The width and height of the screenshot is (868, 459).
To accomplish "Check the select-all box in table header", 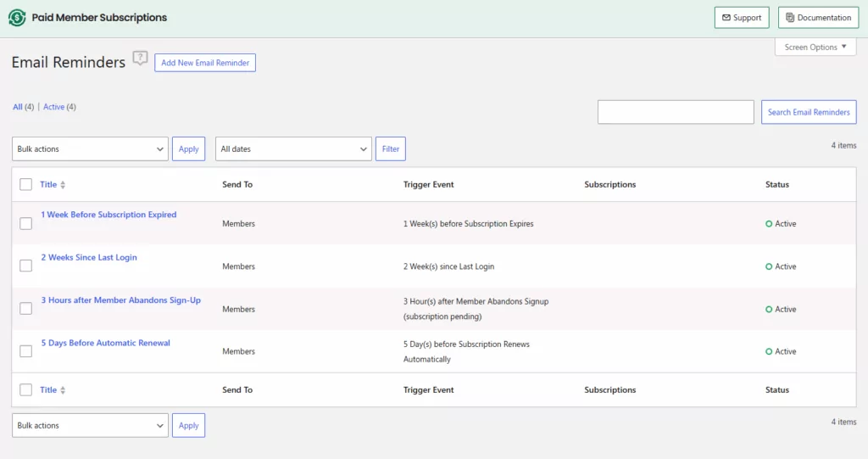I will coord(25,185).
